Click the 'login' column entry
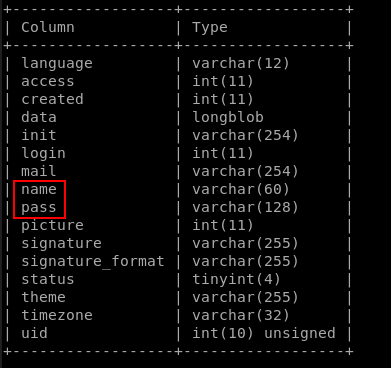Image resolution: width=391 pixels, height=368 pixels. (43, 153)
